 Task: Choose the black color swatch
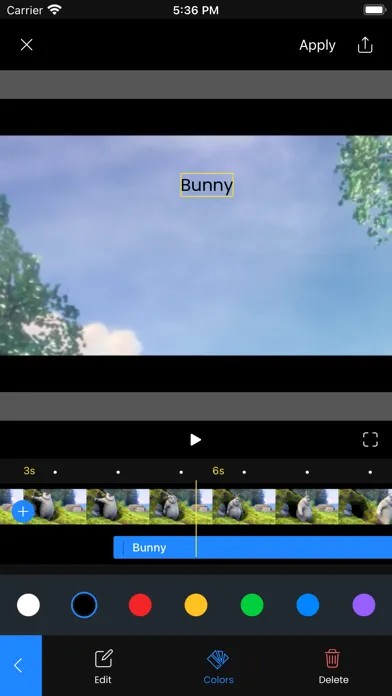pos(84,605)
